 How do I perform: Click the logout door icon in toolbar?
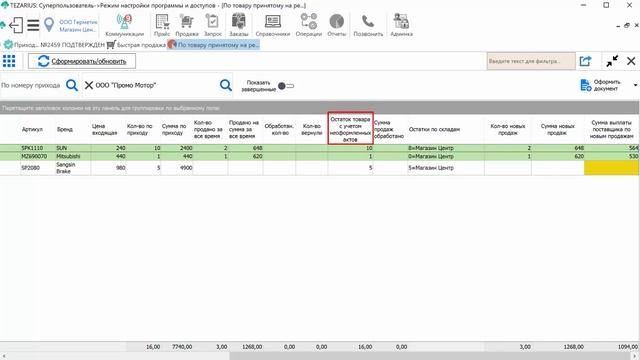click(16, 25)
